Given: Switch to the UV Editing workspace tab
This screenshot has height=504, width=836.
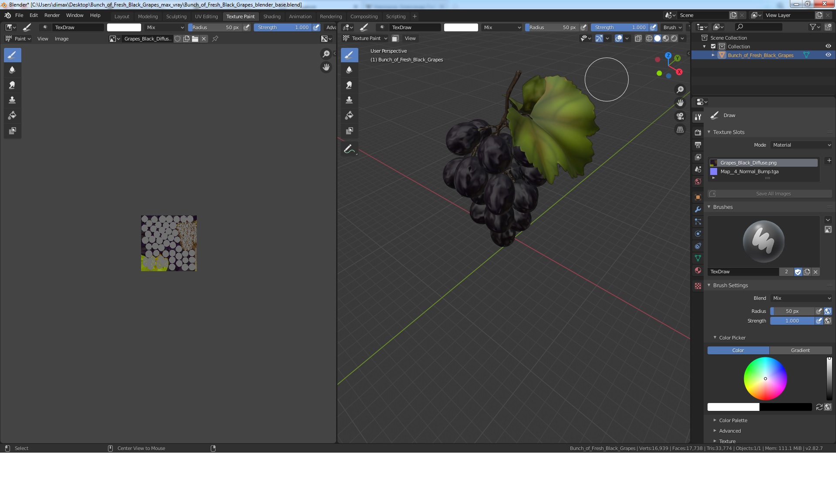Looking at the screenshot, I should (206, 17).
